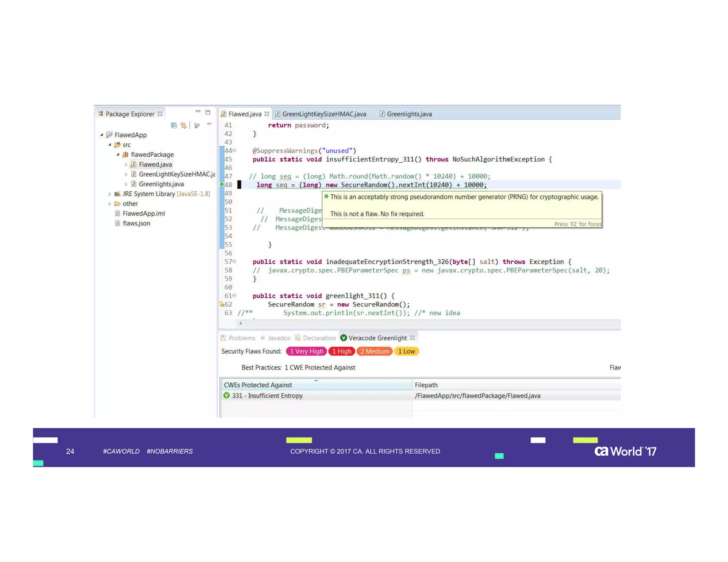Open Package Explorer View Menu dropdown arrow
This screenshot has height=562, width=728.
pyautogui.click(x=209, y=124)
